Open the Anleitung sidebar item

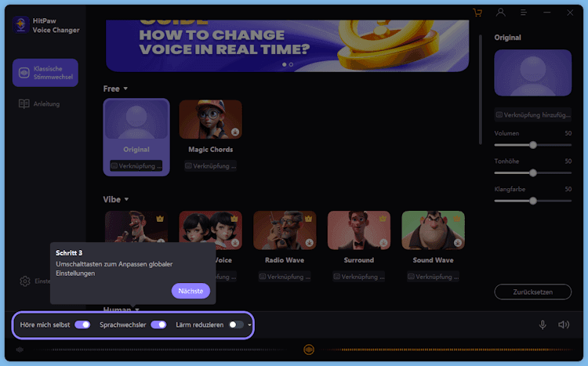coord(39,104)
